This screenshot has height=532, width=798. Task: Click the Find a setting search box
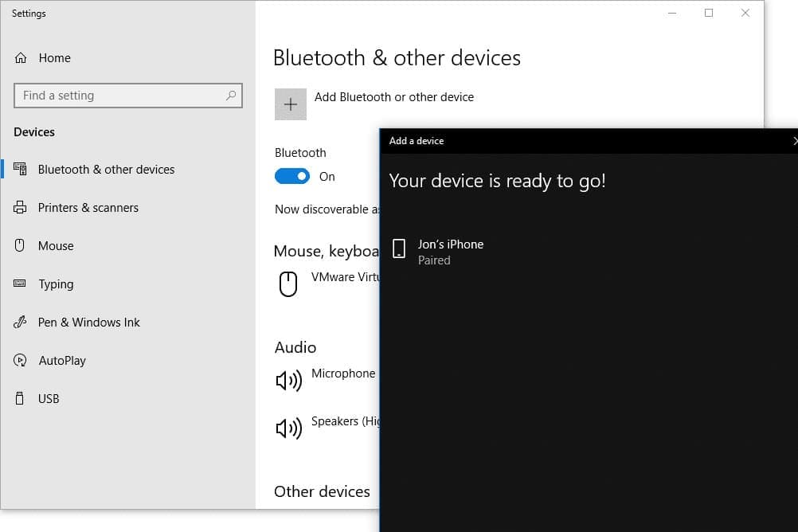point(128,96)
